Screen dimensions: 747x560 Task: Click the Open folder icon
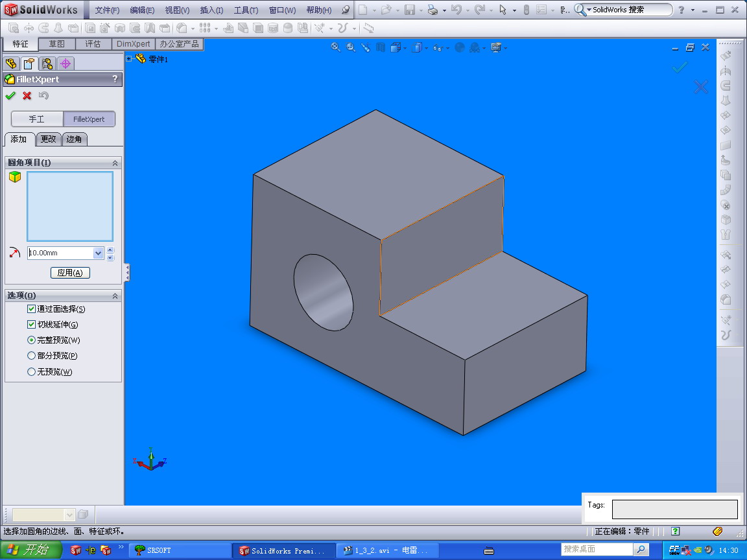(x=386, y=10)
